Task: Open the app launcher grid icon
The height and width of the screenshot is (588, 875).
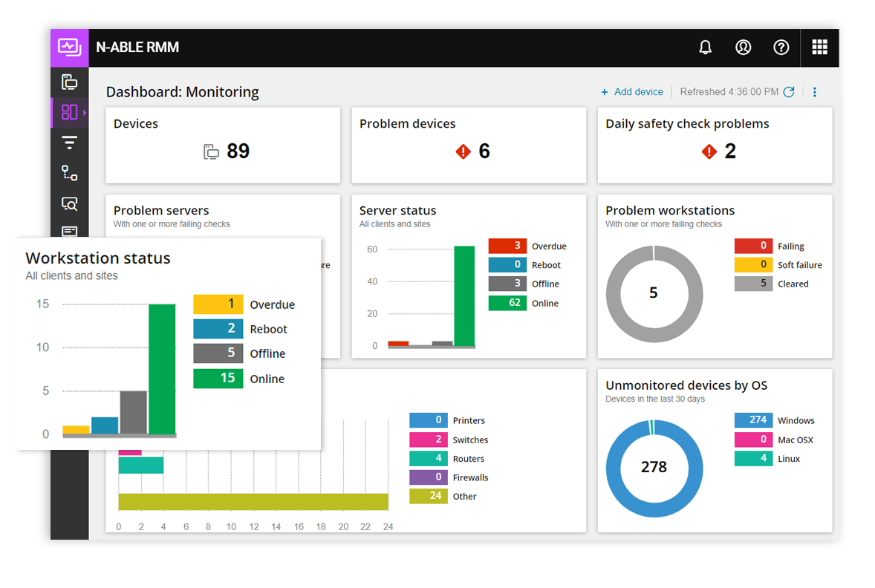Action: coord(820,47)
